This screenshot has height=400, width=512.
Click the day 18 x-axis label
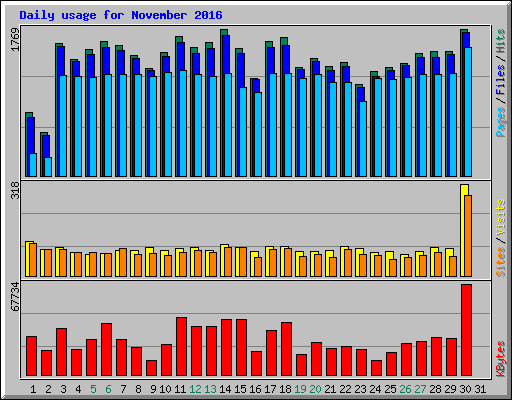(285, 389)
